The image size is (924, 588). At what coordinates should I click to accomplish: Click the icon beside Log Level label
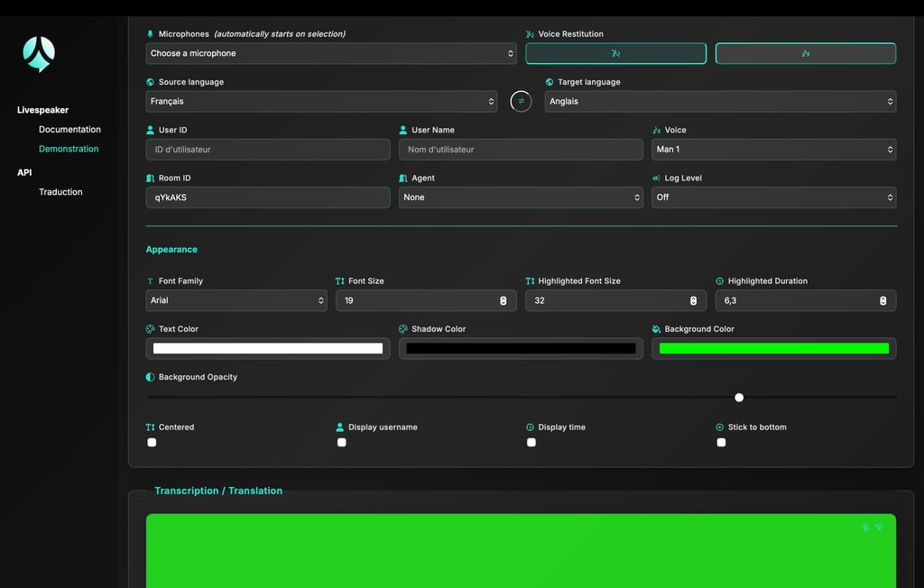(x=657, y=178)
